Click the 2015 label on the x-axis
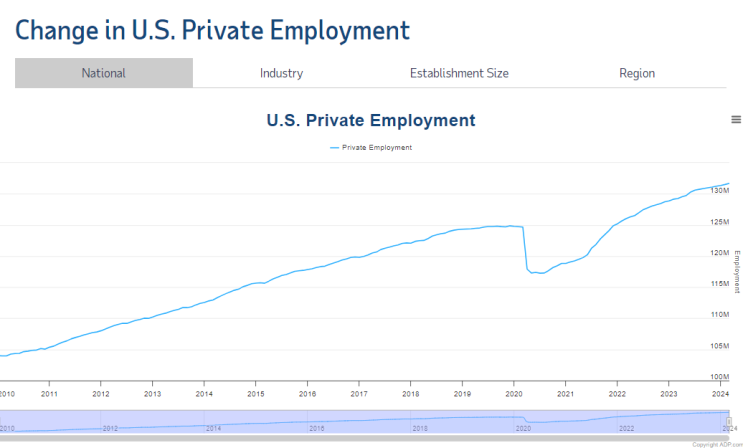Image resolution: width=743 pixels, height=448 pixels. point(255,394)
